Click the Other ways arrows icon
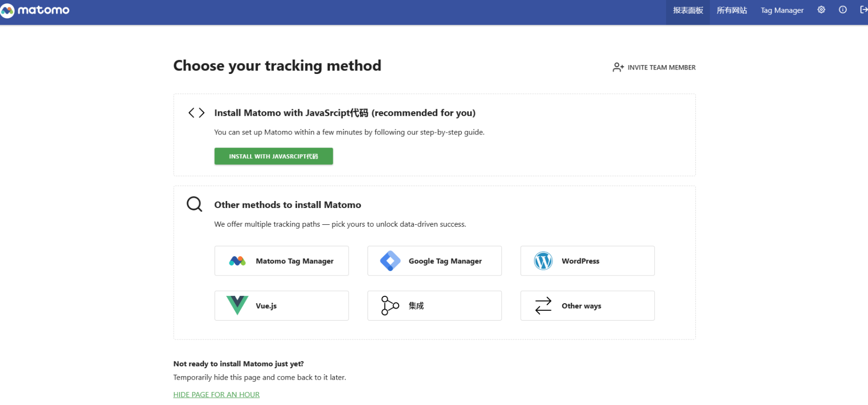Viewport: 868px width, 405px height. click(543, 306)
